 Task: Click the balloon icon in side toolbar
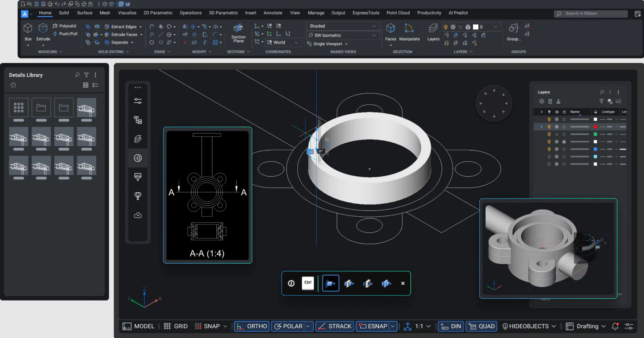(138, 196)
